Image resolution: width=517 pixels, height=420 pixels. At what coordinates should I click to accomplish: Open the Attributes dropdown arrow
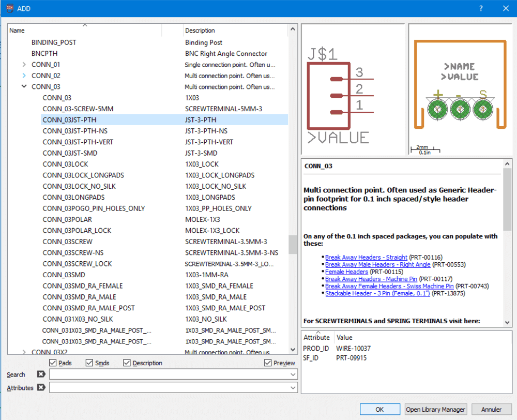(293, 387)
